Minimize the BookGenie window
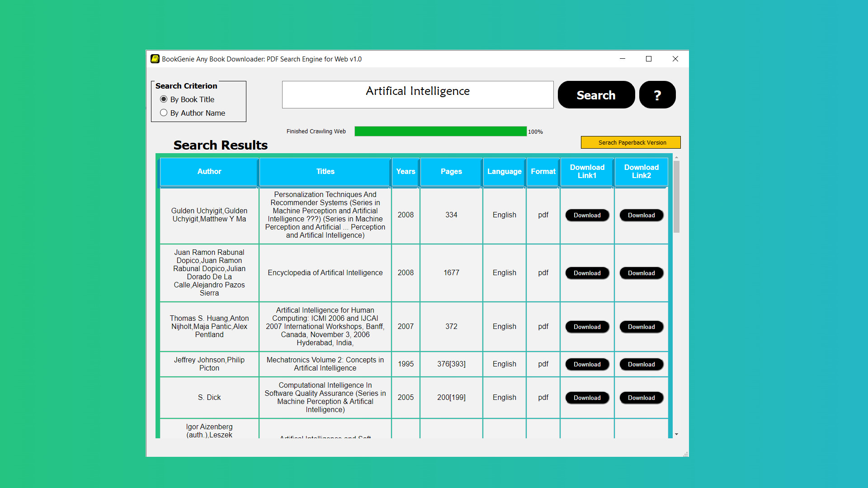 623,59
